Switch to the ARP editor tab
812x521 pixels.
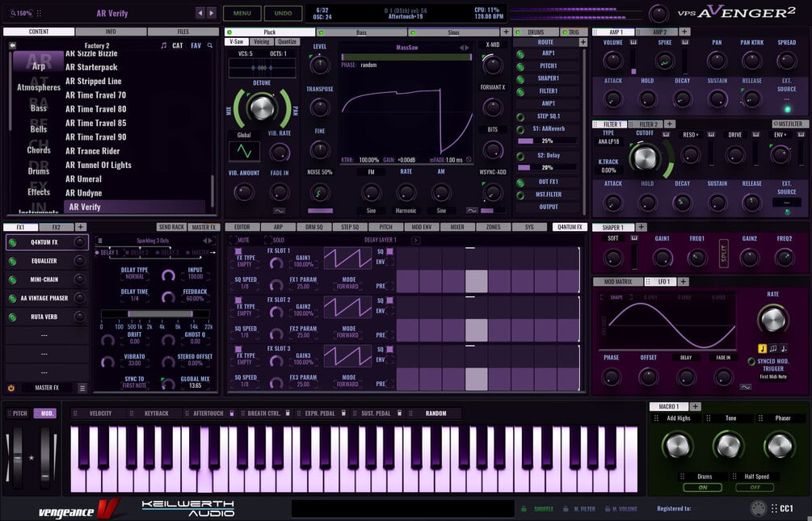(278, 227)
